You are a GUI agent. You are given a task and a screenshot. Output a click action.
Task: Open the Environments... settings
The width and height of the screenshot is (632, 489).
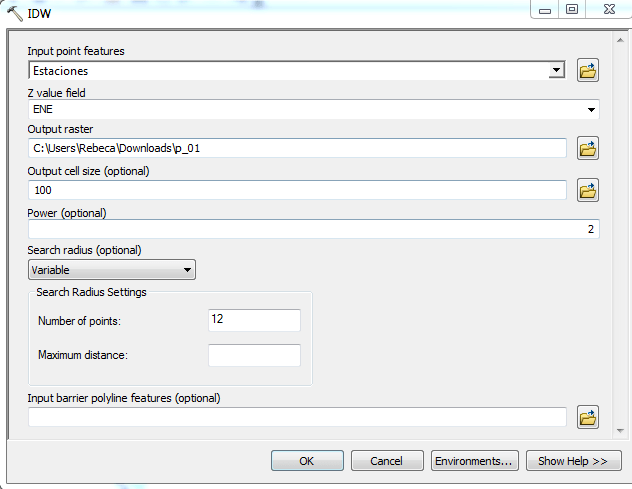474,461
